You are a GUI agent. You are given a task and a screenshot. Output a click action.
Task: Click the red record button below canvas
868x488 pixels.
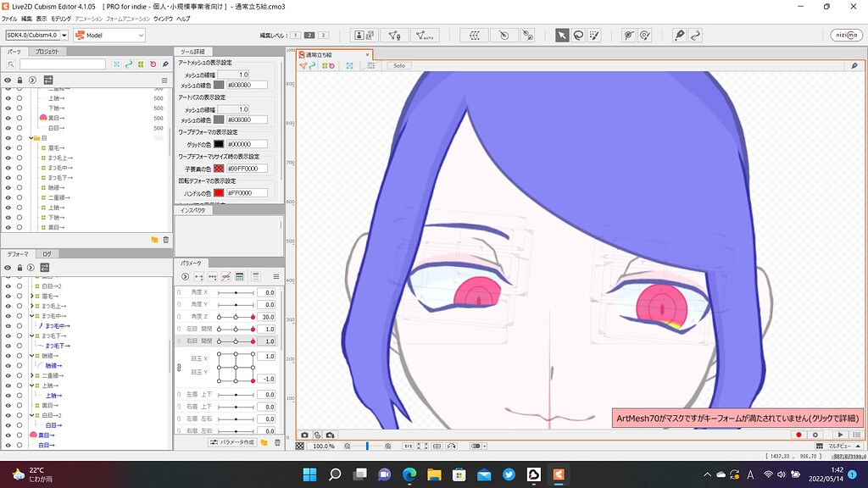coord(798,434)
